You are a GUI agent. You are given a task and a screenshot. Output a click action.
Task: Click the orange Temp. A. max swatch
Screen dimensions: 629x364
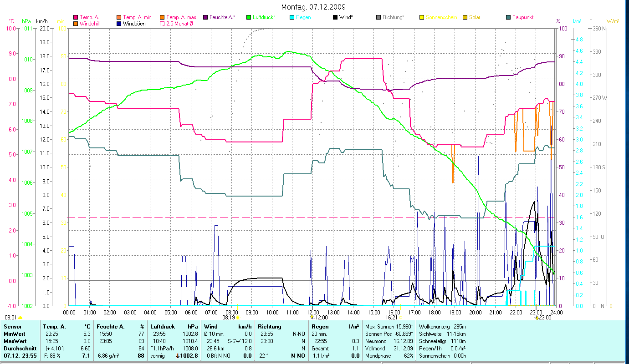point(162,17)
